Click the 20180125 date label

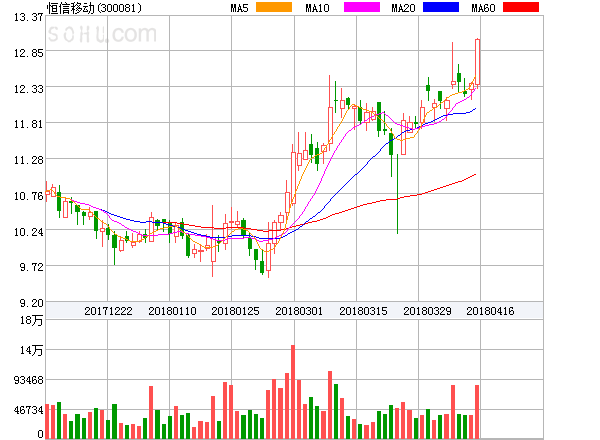[235, 311]
